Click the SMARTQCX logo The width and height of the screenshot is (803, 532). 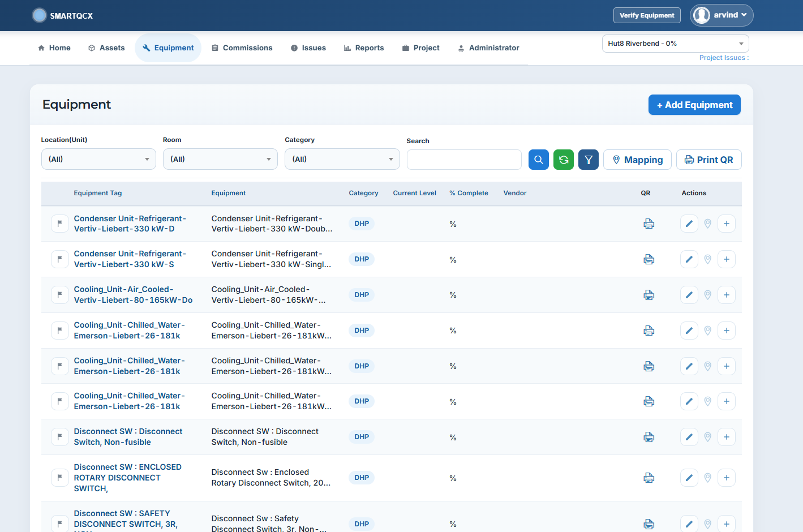(x=62, y=15)
